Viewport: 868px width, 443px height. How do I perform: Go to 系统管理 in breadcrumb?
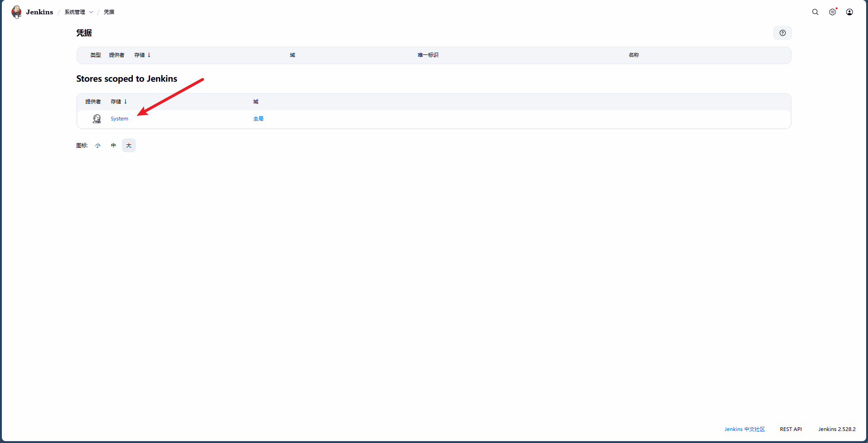[75, 12]
